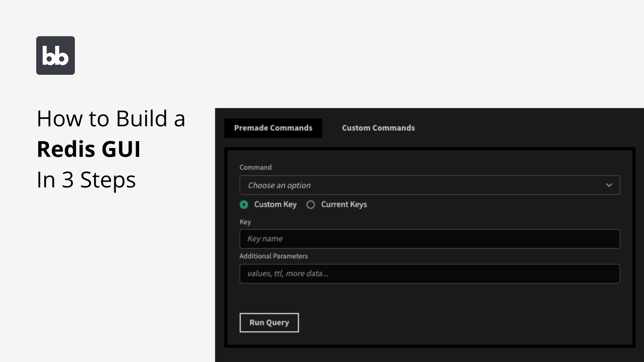Click the values, ttl, more data placeholder
The image size is (644, 362).
[x=288, y=274]
